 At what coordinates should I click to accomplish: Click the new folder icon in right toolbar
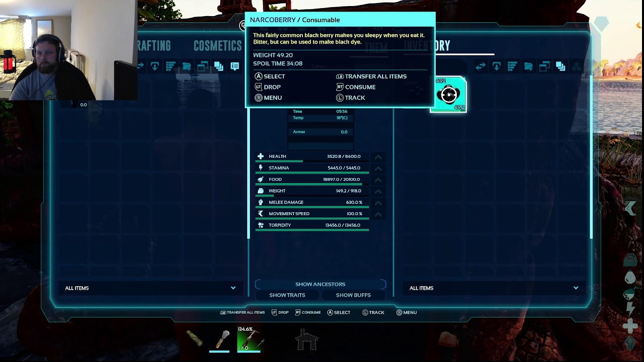coord(528,66)
